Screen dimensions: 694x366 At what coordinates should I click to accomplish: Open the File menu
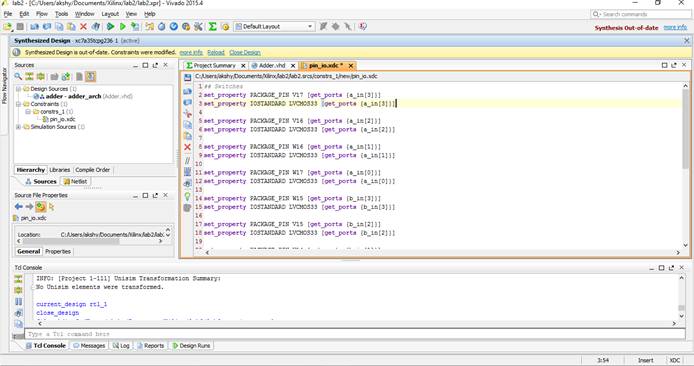pyautogui.click(x=8, y=14)
